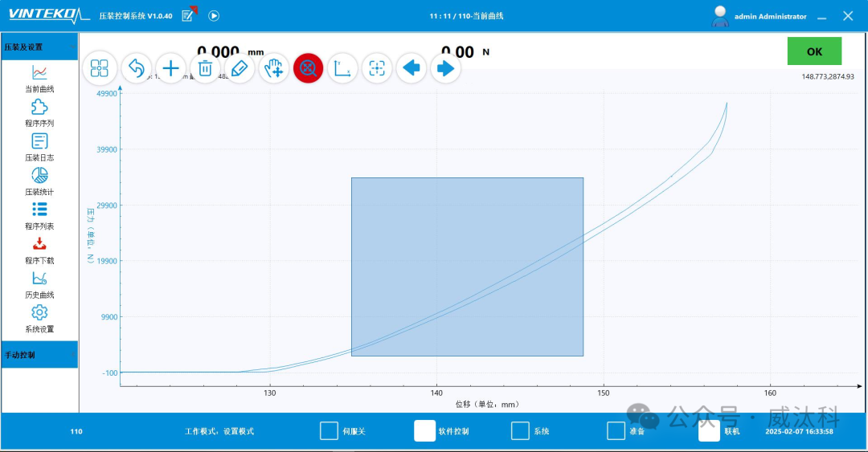Click the four-squares layout tool icon
Screen dimensions: 868x452
(100, 68)
